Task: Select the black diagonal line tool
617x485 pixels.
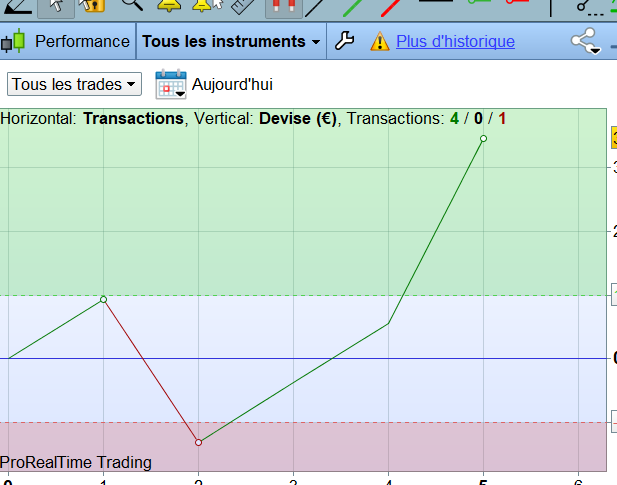Action: tap(314, 8)
